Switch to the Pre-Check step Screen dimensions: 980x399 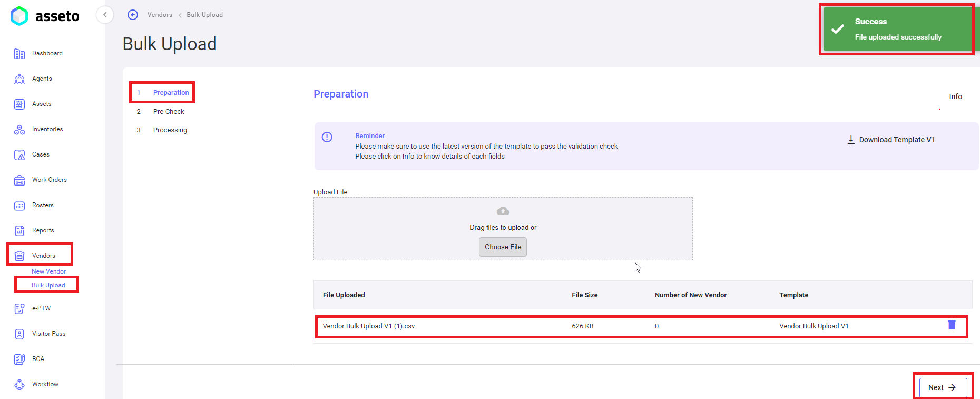pyautogui.click(x=169, y=112)
